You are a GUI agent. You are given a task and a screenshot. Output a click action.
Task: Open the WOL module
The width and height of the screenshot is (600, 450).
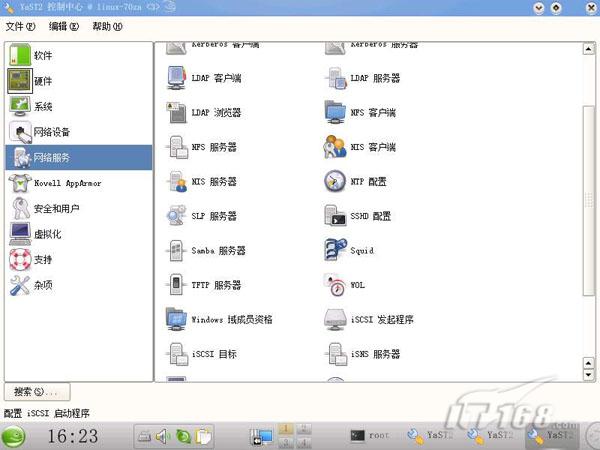tap(344, 285)
